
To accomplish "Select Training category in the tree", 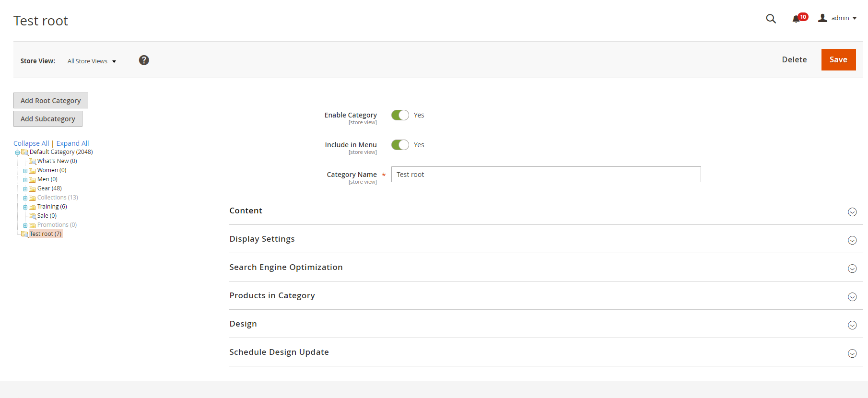I will coord(52,207).
